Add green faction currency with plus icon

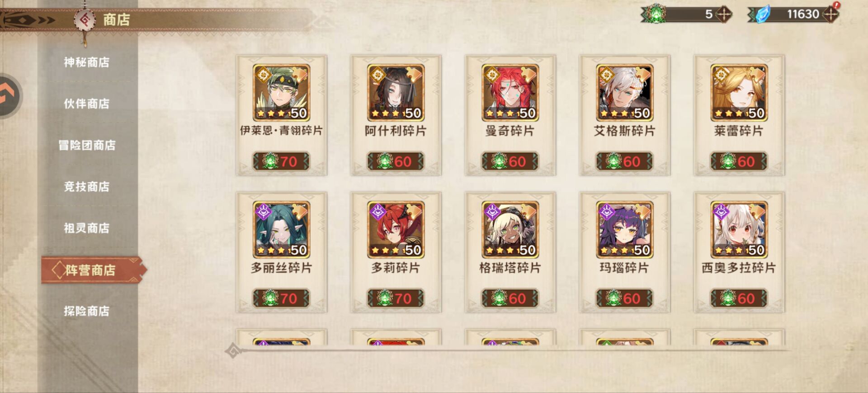724,14
